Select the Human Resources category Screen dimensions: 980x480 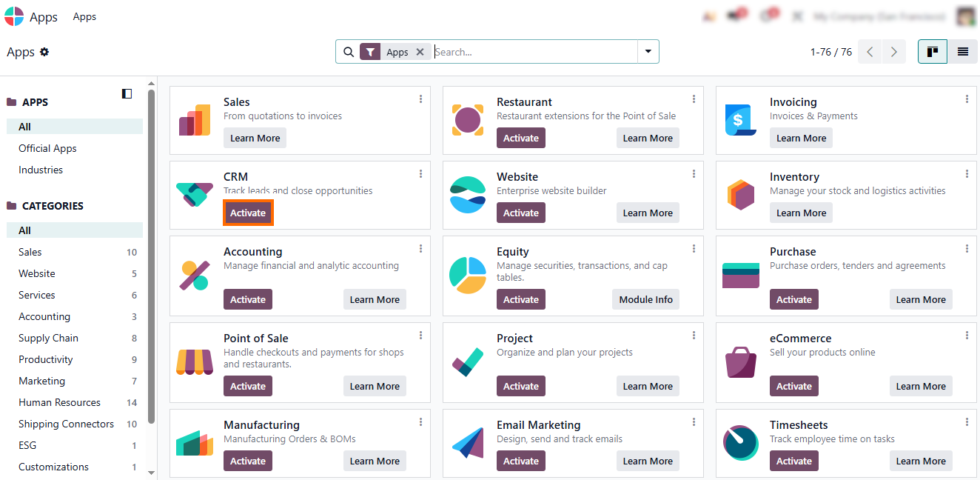coord(59,402)
